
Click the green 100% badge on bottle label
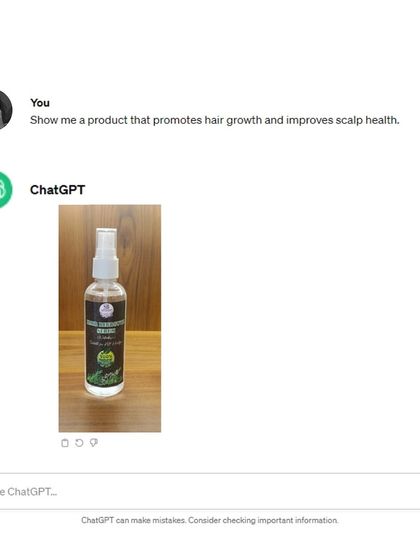tap(105, 357)
